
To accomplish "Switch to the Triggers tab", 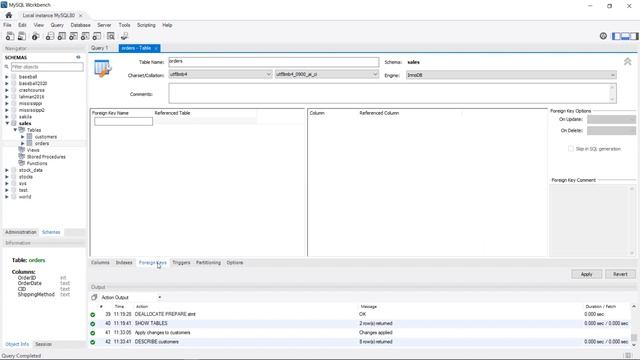I will [181, 262].
